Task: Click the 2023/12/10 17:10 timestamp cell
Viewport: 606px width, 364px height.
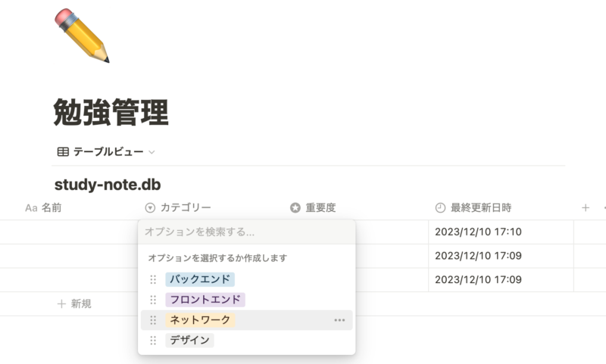Action: pyautogui.click(x=501, y=232)
